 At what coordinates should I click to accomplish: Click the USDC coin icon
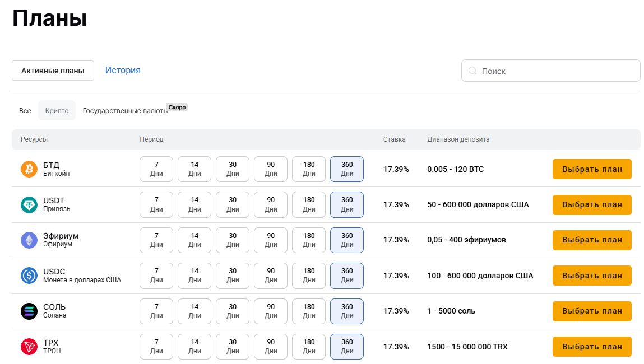coord(29,276)
